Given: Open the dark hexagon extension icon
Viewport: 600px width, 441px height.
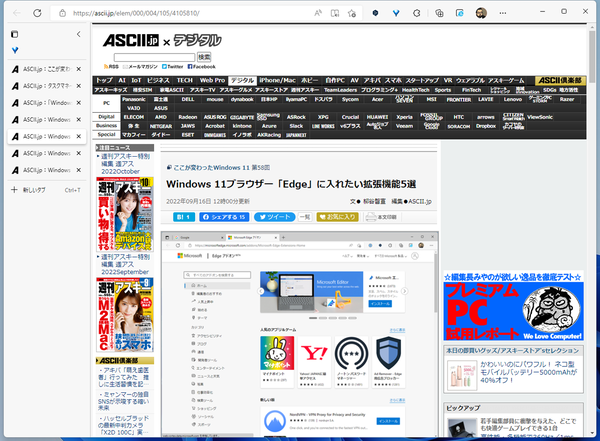Looking at the screenshot, I should click(375, 13).
